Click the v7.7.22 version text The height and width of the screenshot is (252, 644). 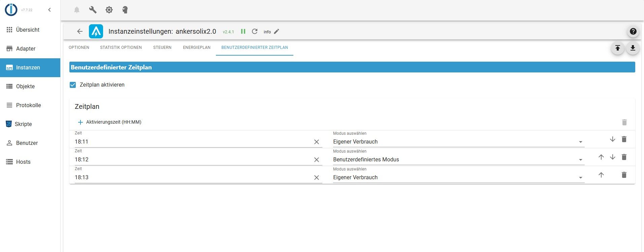coord(27,10)
